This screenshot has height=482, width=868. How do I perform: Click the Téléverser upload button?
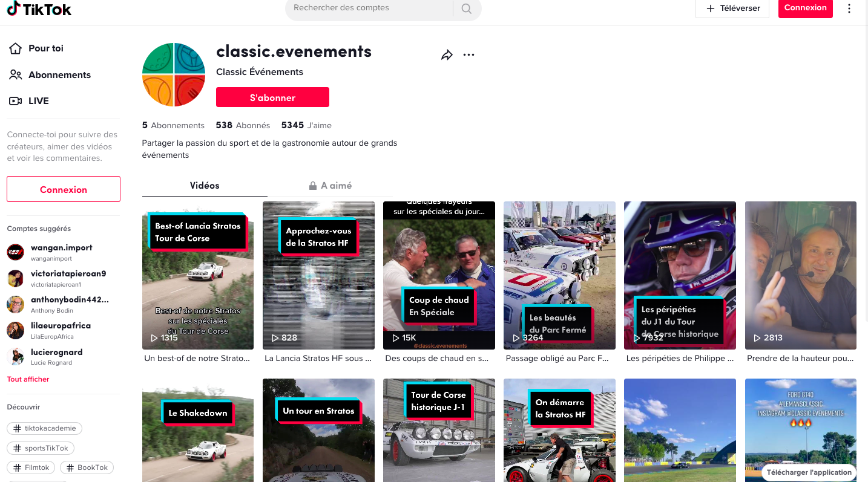click(732, 8)
